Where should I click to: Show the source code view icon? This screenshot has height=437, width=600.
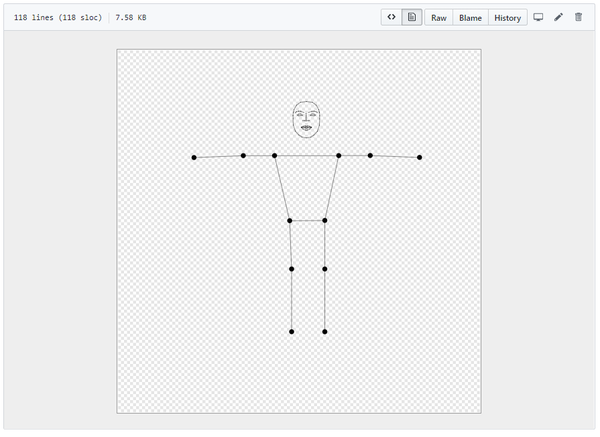(391, 17)
